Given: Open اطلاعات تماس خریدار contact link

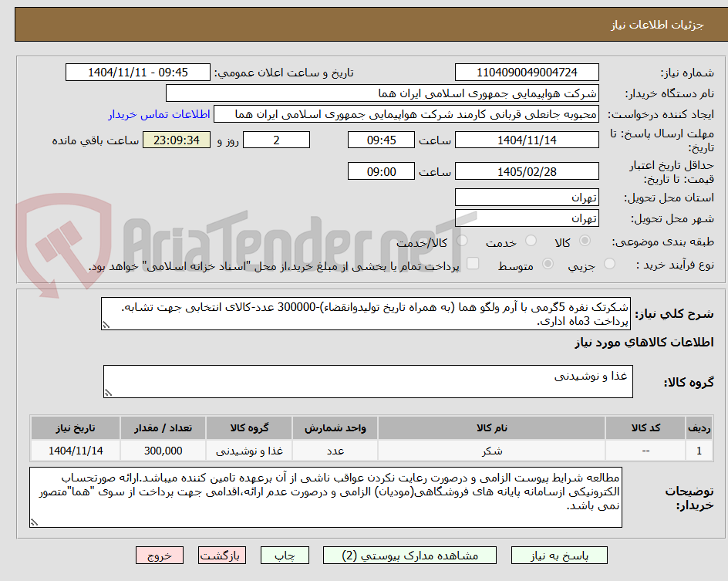Looking at the screenshot, I should pos(159,114).
